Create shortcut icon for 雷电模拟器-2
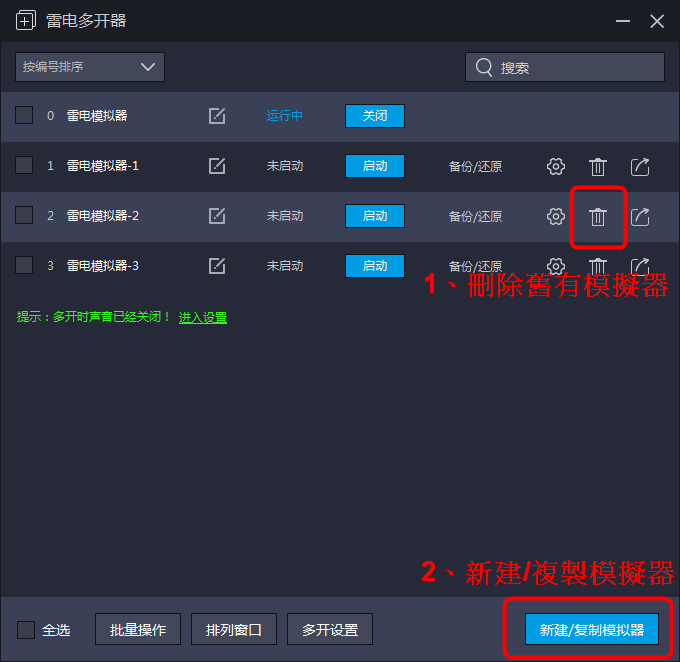 pos(640,216)
